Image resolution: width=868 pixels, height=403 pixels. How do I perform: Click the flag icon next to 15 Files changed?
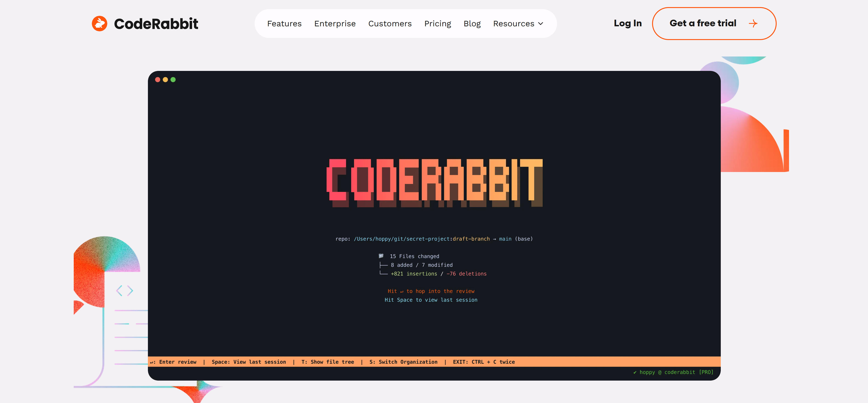coord(381,256)
